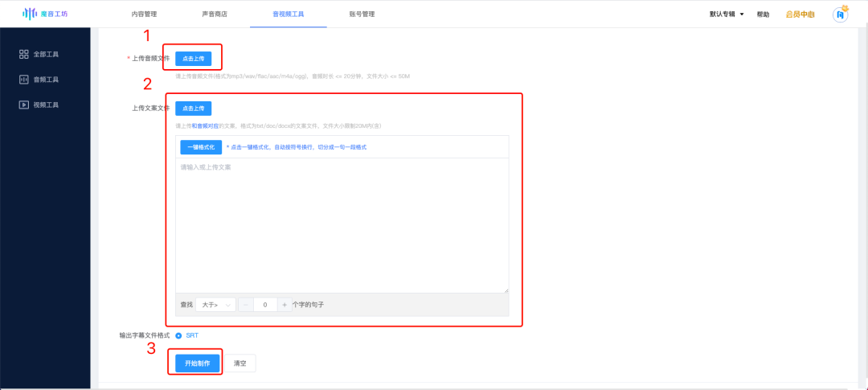
Task: Click the 清空 button
Action: [240, 363]
